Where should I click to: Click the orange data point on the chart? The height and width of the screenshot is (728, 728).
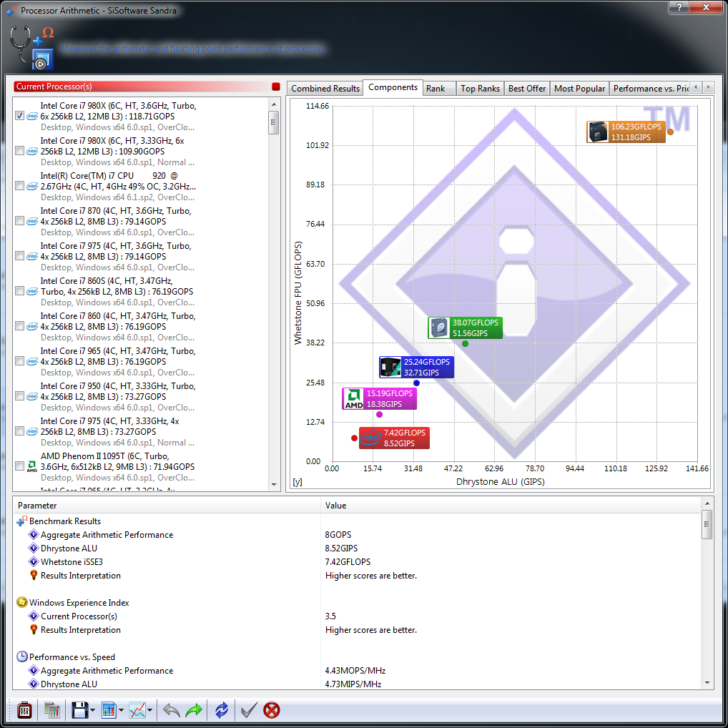[x=670, y=132]
